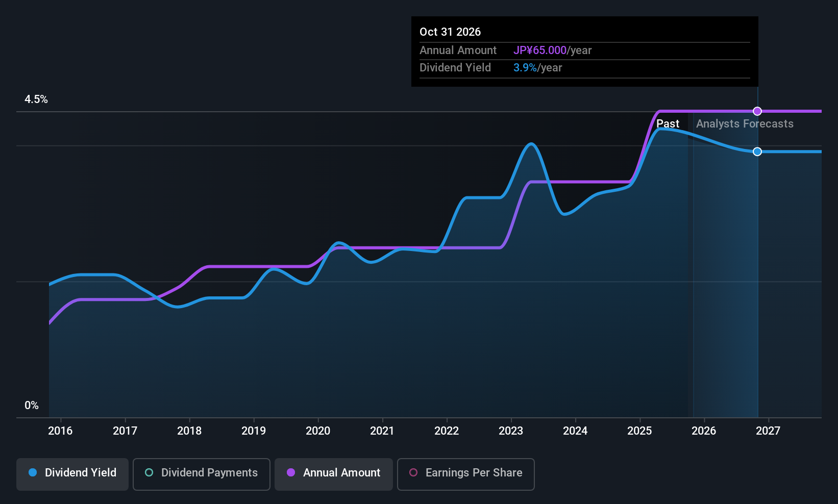
Task: Click the Dividend Payments circle icon
Action: (x=149, y=473)
